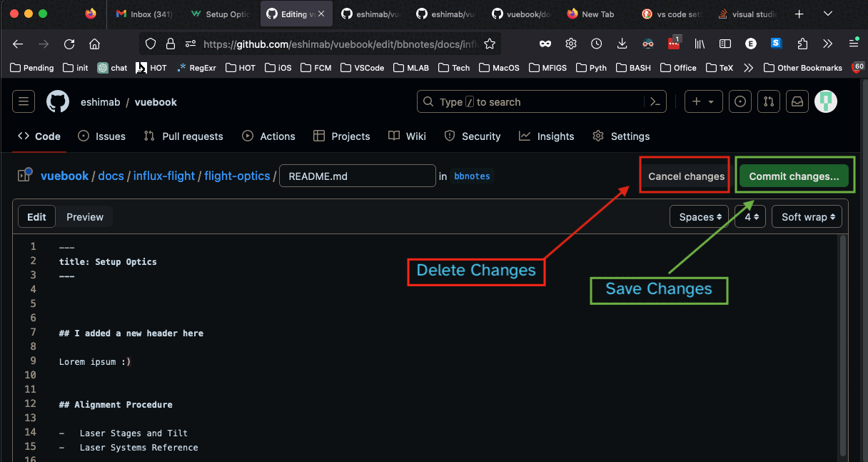Open site permissions icon in address bar

[190, 44]
